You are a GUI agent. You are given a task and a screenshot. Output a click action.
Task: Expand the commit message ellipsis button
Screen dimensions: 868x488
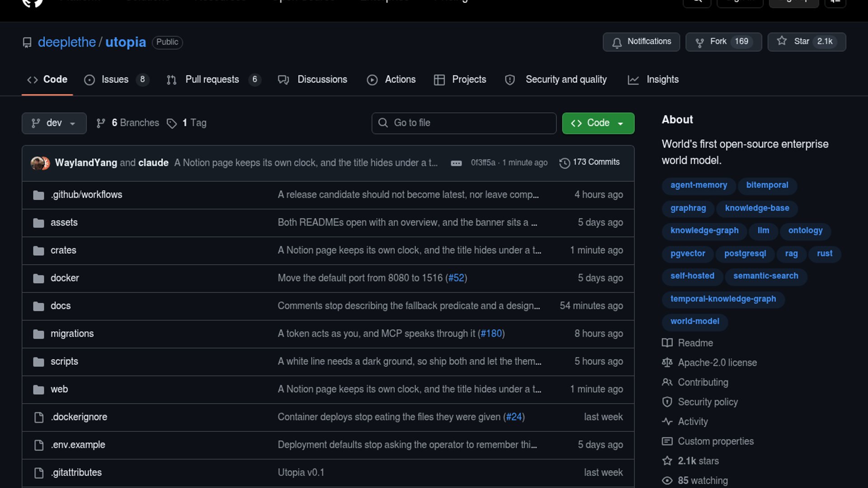click(456, 163)
